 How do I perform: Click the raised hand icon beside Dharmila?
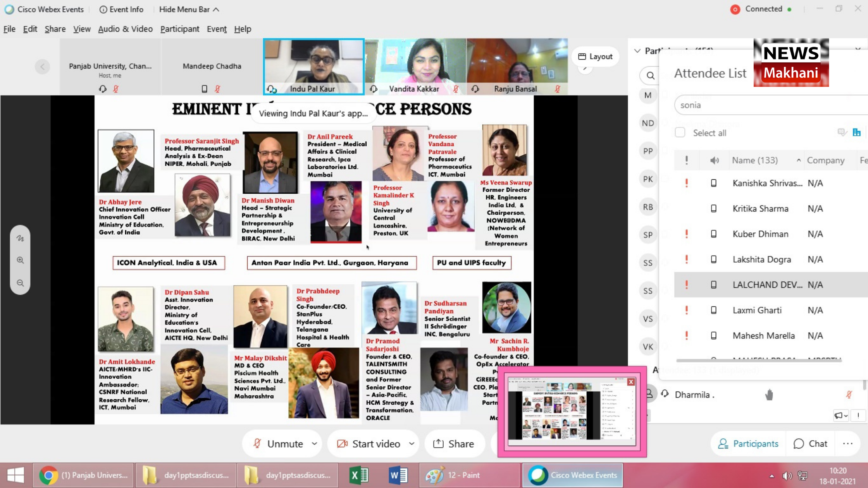(x=769, y=395)
